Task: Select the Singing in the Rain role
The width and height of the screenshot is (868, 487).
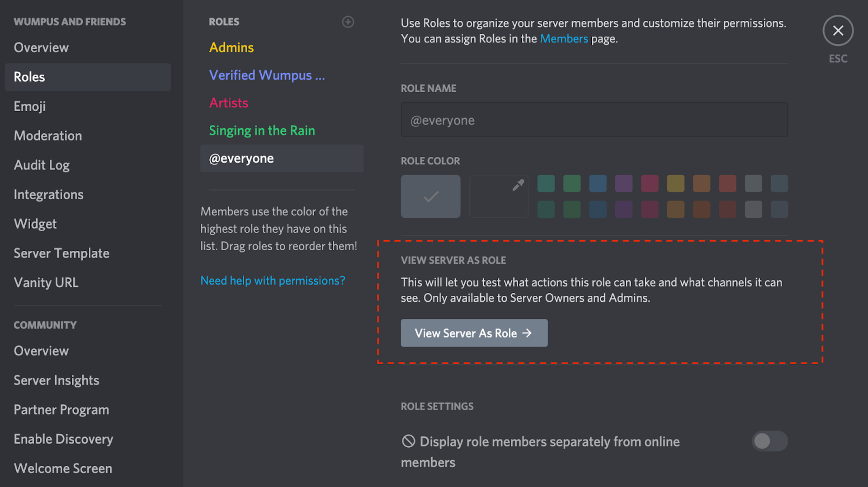Action: pos(262,131)
